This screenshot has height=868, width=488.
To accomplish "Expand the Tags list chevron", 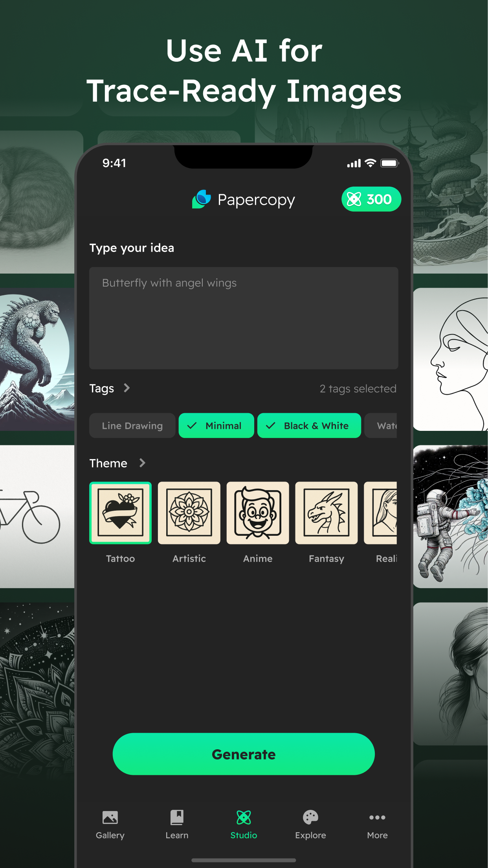I will pyautogui.click(x=127, y=388).
